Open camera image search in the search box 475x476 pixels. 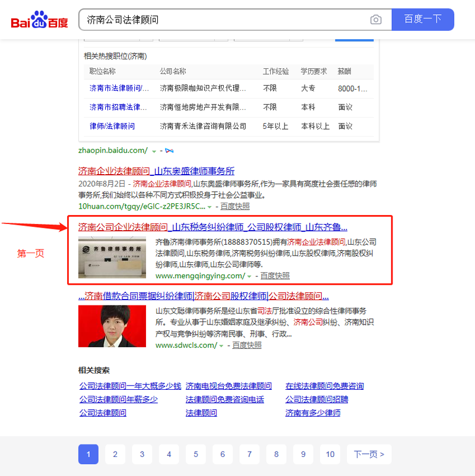click(376, 20)
